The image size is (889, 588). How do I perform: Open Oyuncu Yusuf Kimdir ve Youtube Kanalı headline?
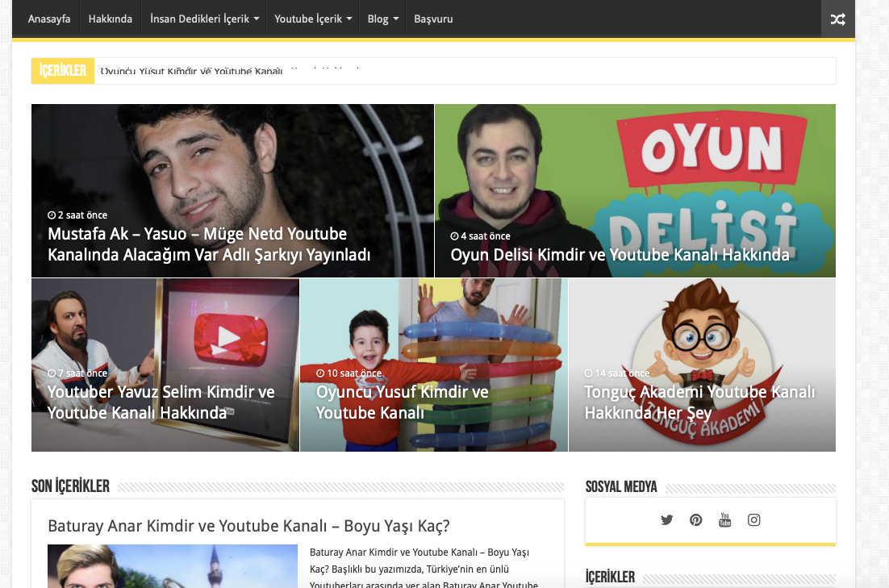(402, 402)
